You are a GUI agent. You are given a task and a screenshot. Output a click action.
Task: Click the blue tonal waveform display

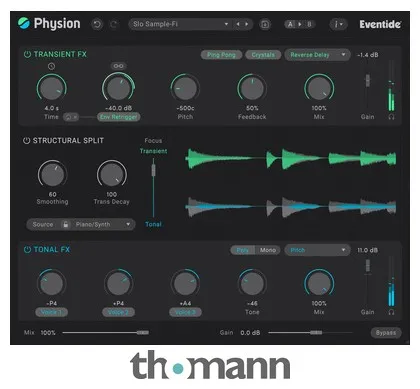coord(291,207)
